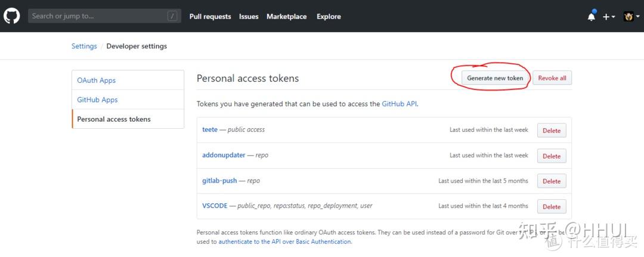Delete the gitlab-push token

coord(552,181)
